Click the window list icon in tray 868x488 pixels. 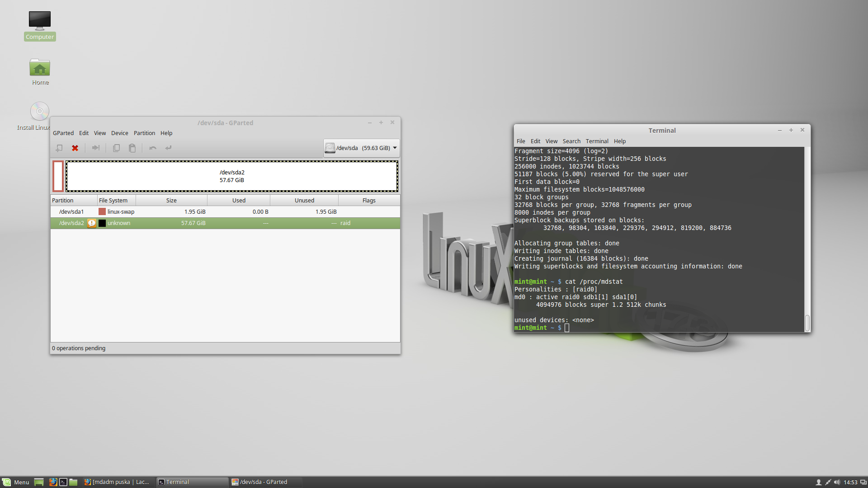(x=863, y=482)
